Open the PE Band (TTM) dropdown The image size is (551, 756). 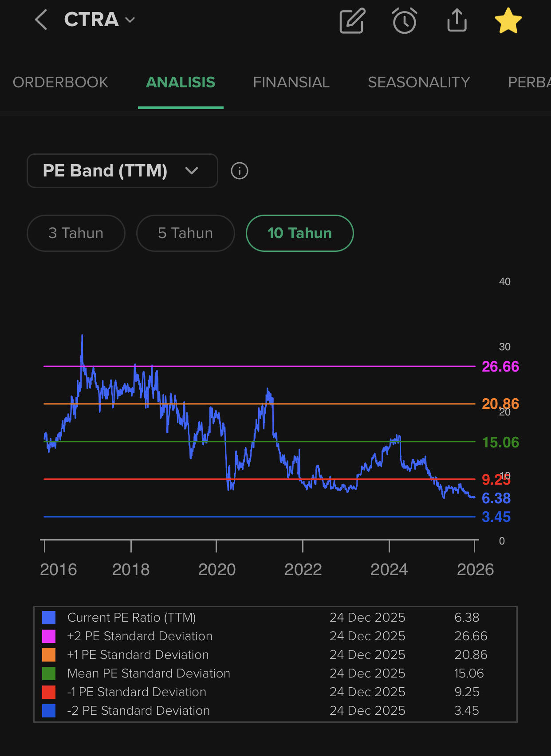pyautogui.click(x=122, y=171)
